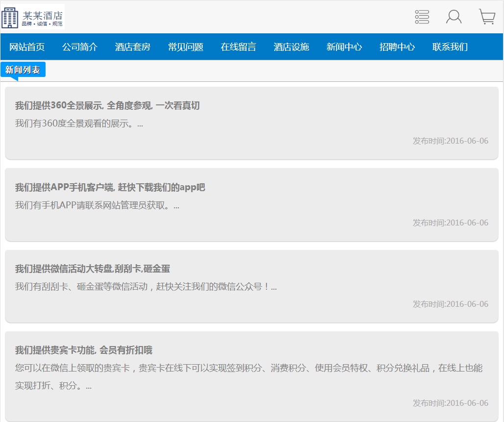Click summary 我们有360度全景观看的展示
Image resolution: width=504 pixels, height=422 pixels.
(x=79, y=123)
